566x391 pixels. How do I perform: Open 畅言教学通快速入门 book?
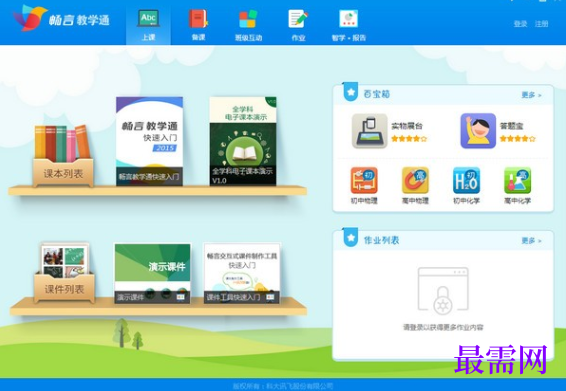coord(149,141)
